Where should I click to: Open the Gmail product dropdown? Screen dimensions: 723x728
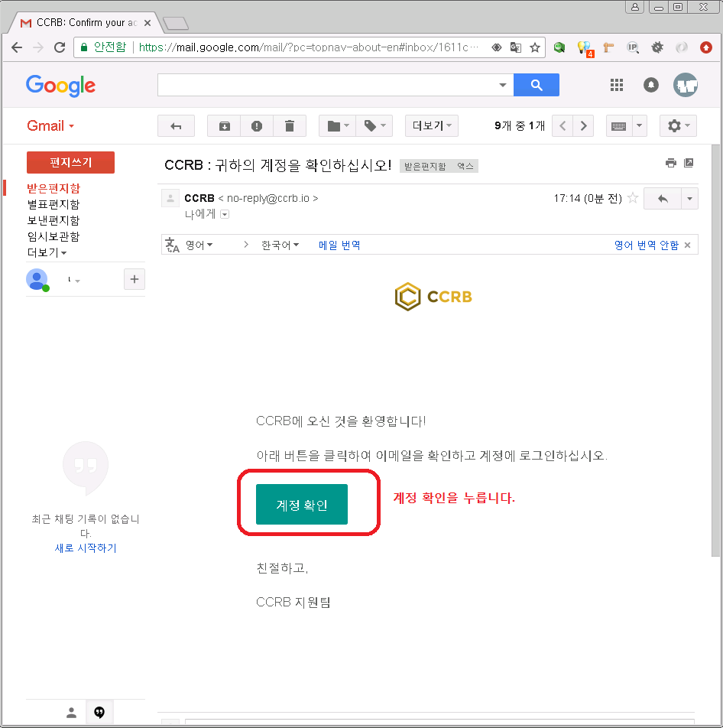[x=50, y=126]
